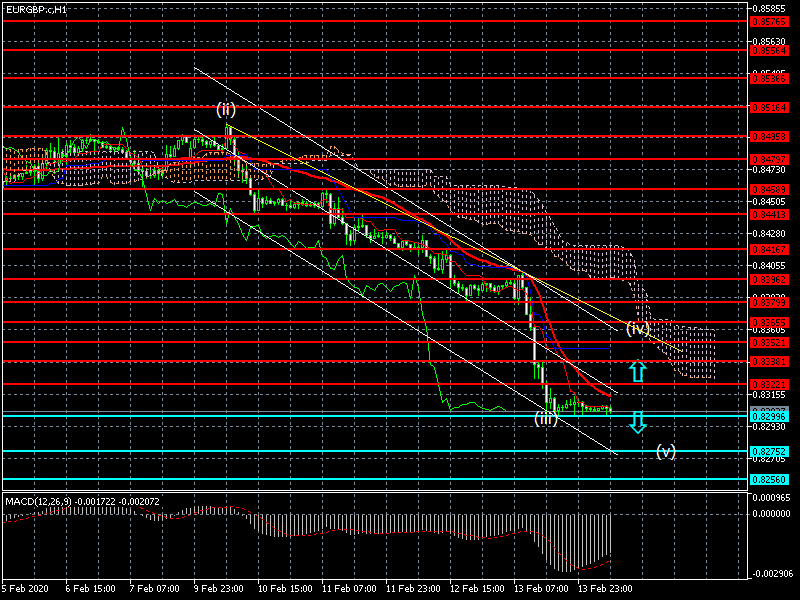Click the 13 Feb 07:00 time label
Image resolution: width=800 pixels, height=600 pixels.
pos(541,589)
